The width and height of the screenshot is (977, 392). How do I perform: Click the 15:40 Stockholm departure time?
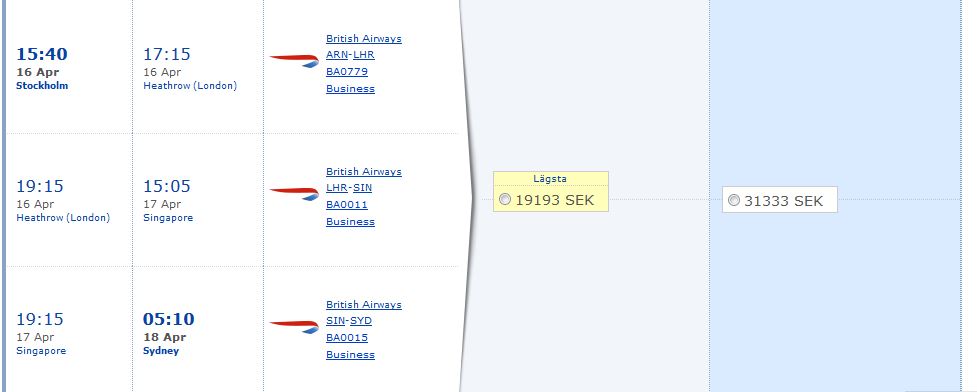[x=42, y=54]
